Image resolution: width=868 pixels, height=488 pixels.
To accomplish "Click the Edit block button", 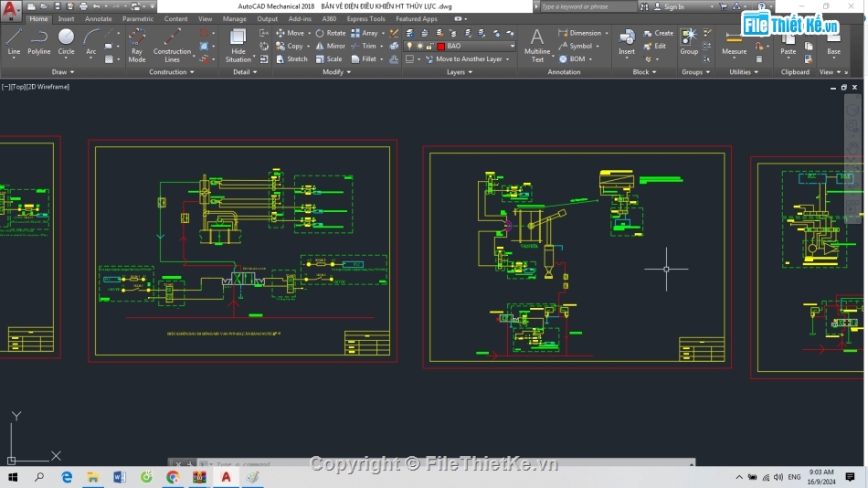I will point(655,46).
